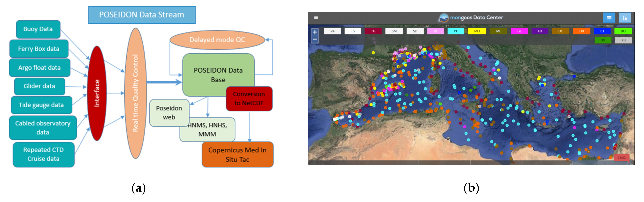
Task: Click the SD filter button
Action: (x=415, y=31)
